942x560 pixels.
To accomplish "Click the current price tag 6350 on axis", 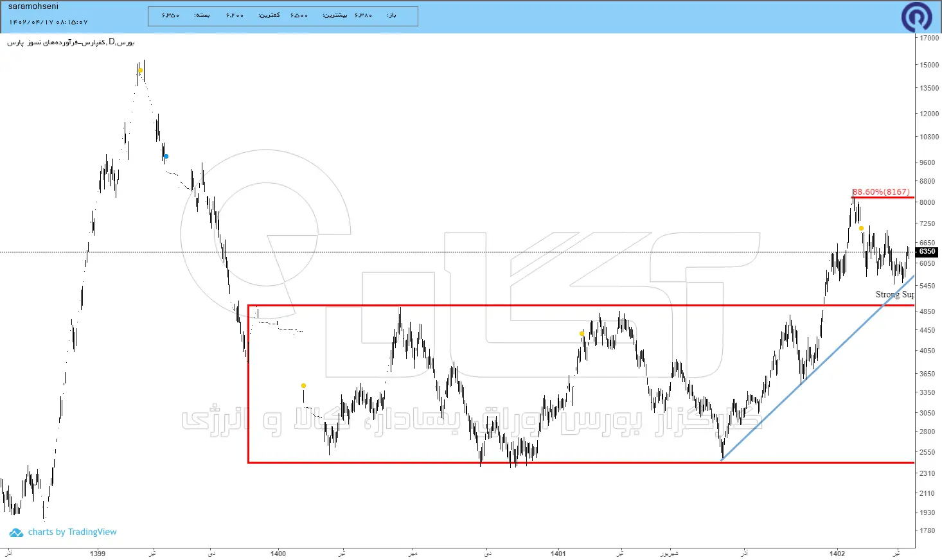I will tap(927, 252).
